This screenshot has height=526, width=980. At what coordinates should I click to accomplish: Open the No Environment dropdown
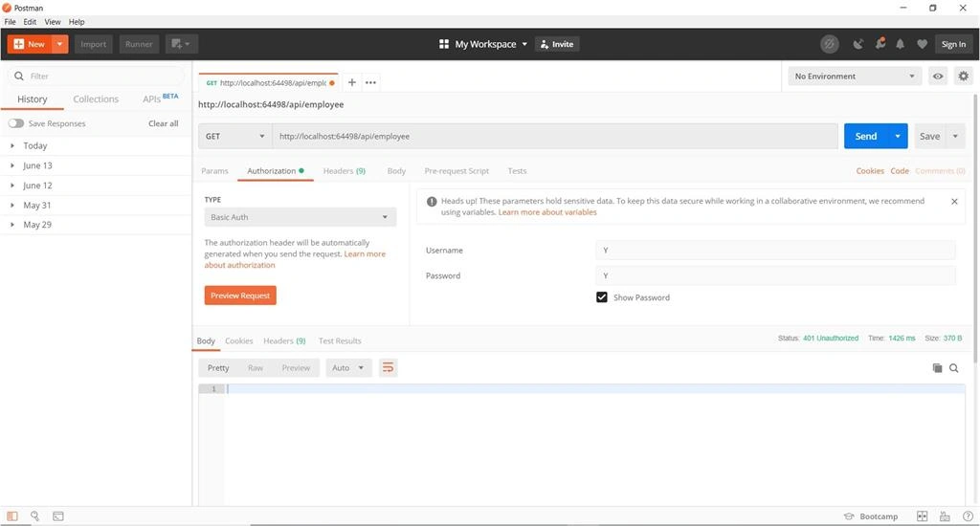(855, 77)
